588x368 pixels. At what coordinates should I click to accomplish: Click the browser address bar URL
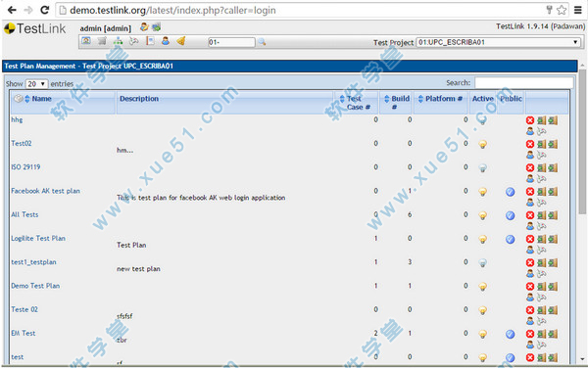[172, 10]
